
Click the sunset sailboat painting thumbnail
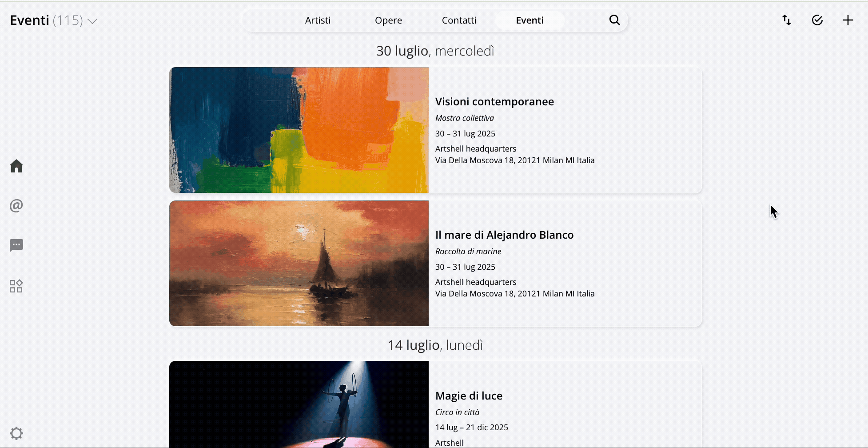pos(299,263)
